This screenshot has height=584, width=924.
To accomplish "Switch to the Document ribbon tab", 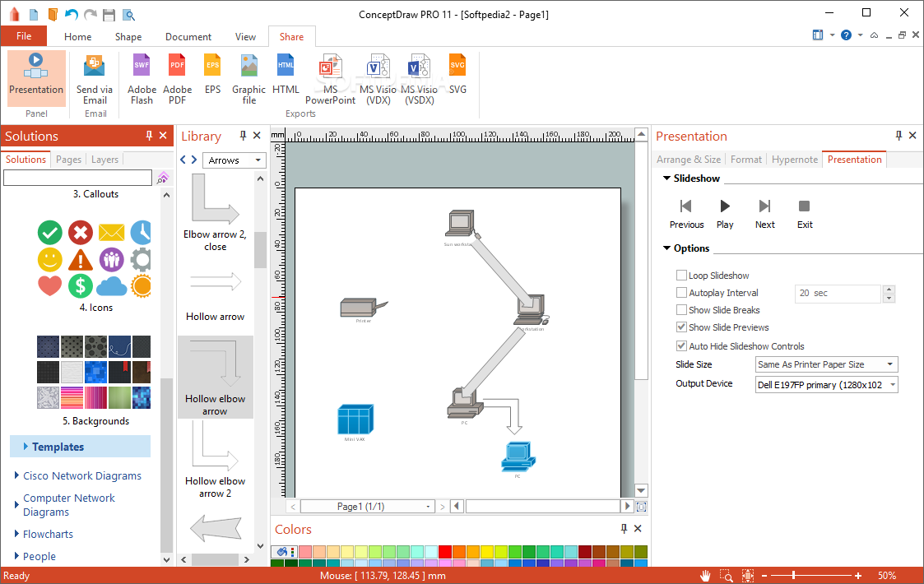I will pos(188,36).
